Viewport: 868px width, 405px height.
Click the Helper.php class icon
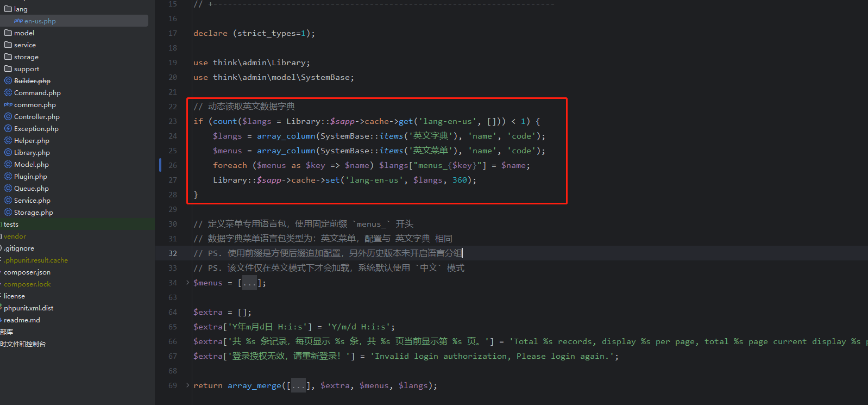(x=8, y=140)
